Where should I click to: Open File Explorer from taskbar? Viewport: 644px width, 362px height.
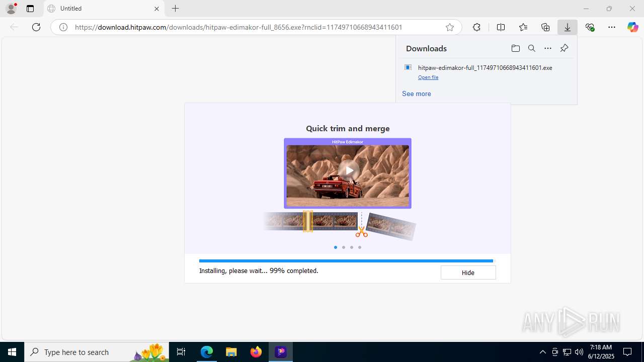231,352
